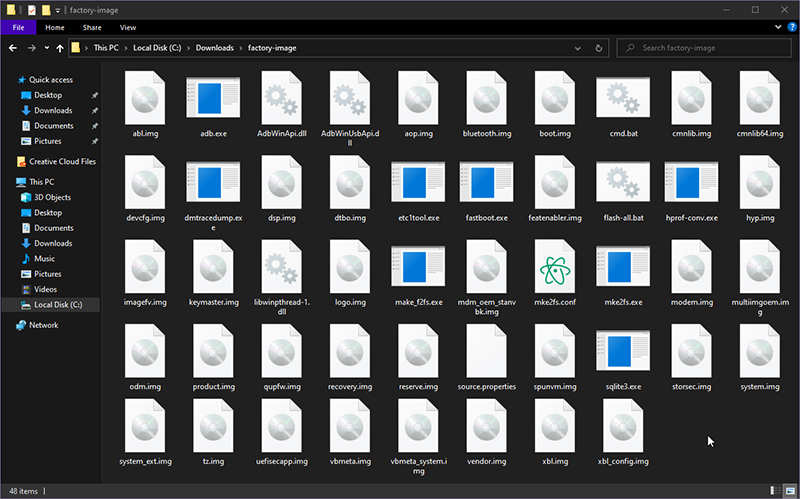
Task: Expand the ribbon with the chevron
Action: point(778,27)
